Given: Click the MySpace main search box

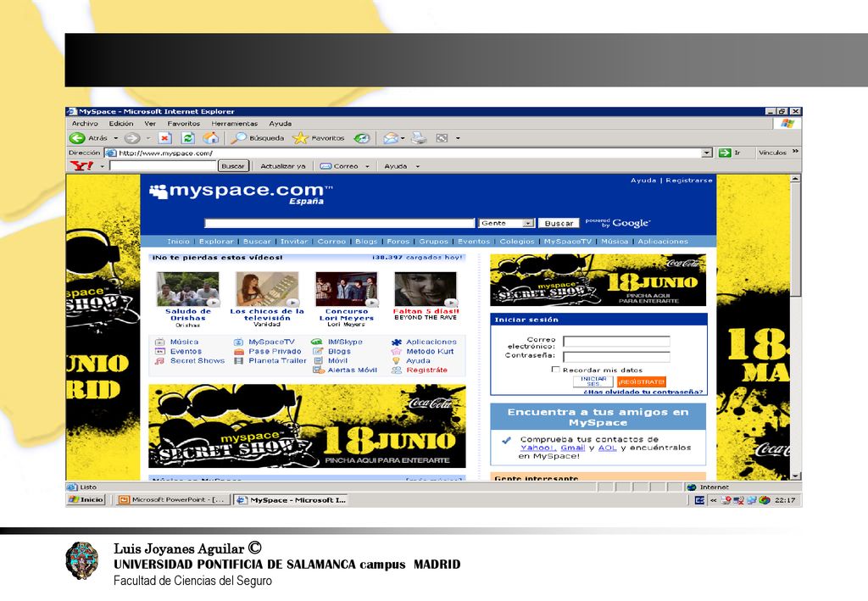Looking at the screenshot, I should pos(339,223).
